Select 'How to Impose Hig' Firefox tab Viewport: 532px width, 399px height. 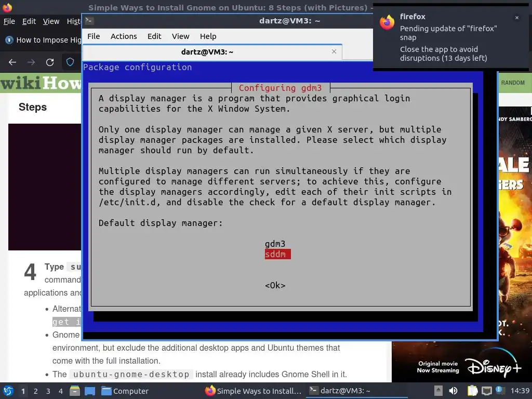[x=43, y=40]
